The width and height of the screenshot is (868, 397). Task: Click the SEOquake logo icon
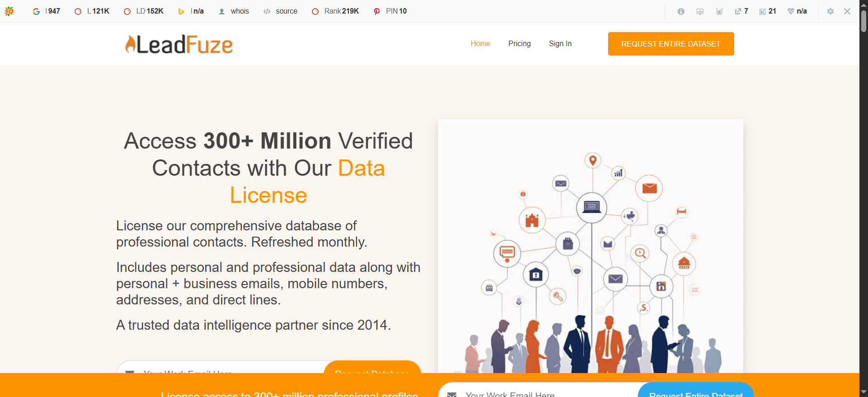coord(9,11)
